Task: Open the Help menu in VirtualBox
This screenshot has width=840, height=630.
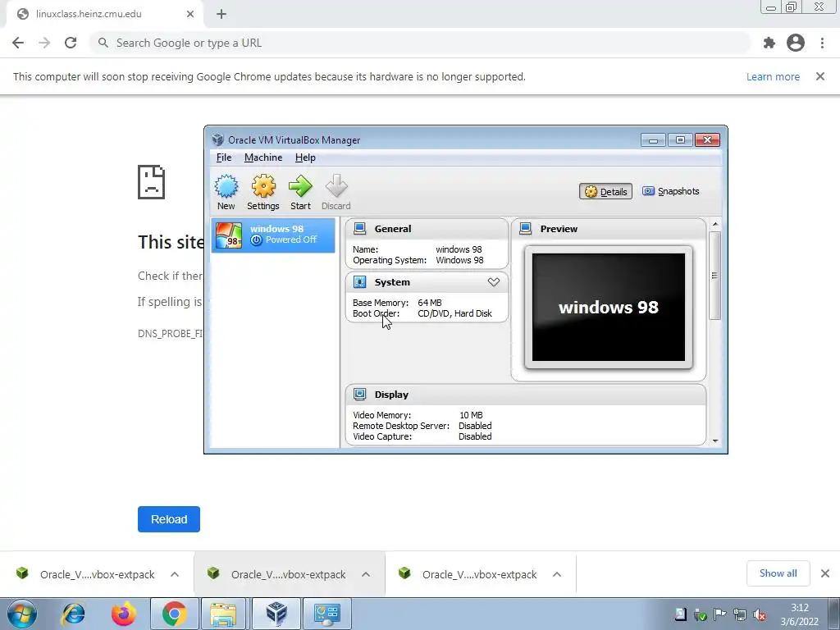Action: 305,157
